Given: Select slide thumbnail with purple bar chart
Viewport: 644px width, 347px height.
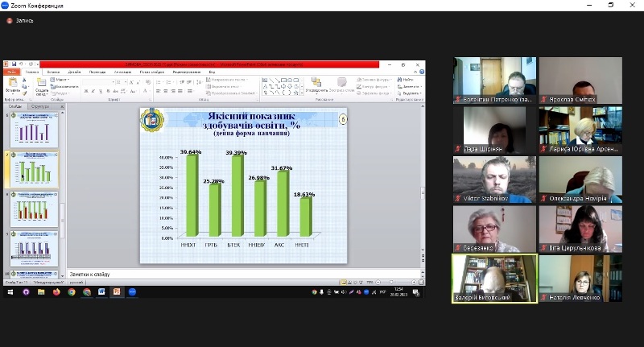Looking at the screenshot, I should (x=34, y=130).
